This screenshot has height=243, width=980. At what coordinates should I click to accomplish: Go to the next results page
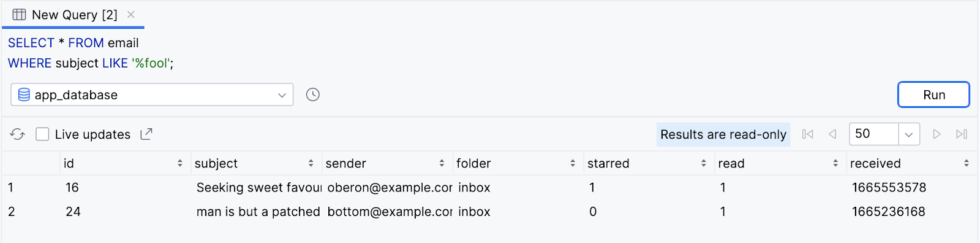pyautogui.click(x=937, y=134)
